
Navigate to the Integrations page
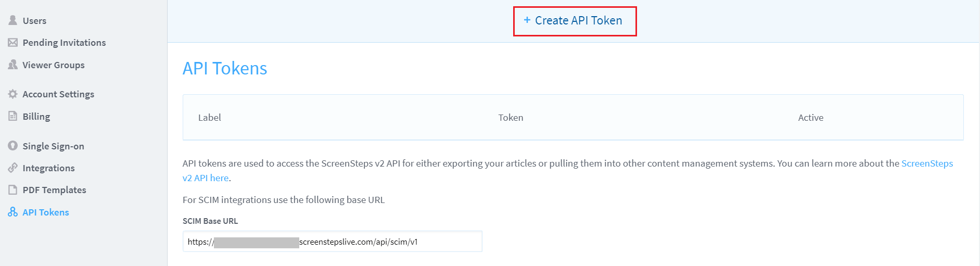pos(48,168)
